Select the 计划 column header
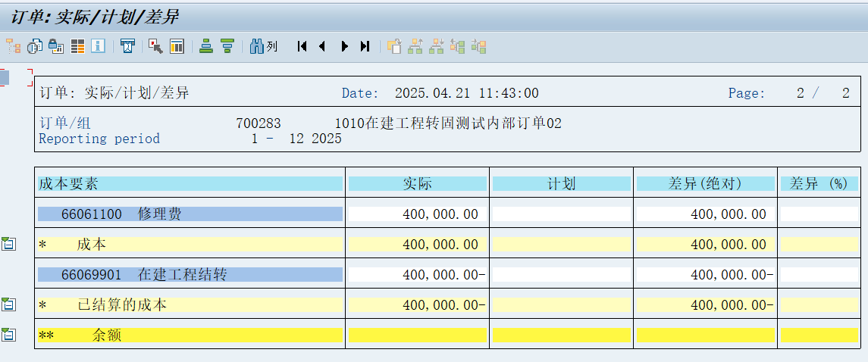 [561, 184]
